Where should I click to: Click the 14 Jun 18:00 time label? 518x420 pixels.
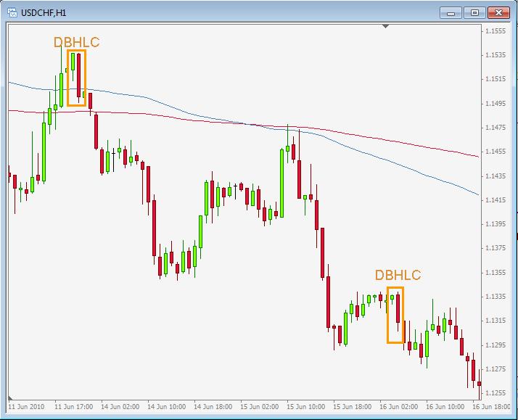(213, 406)
